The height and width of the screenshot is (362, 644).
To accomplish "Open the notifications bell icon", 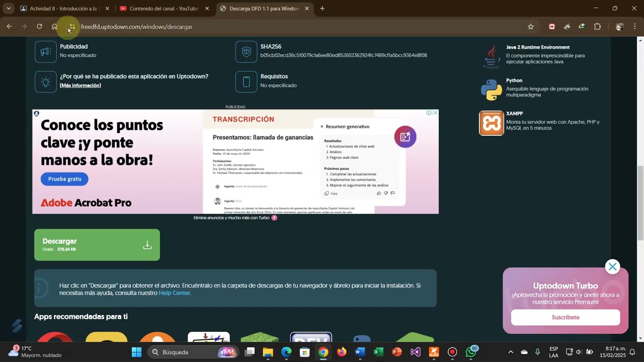I will click(632, 352).
